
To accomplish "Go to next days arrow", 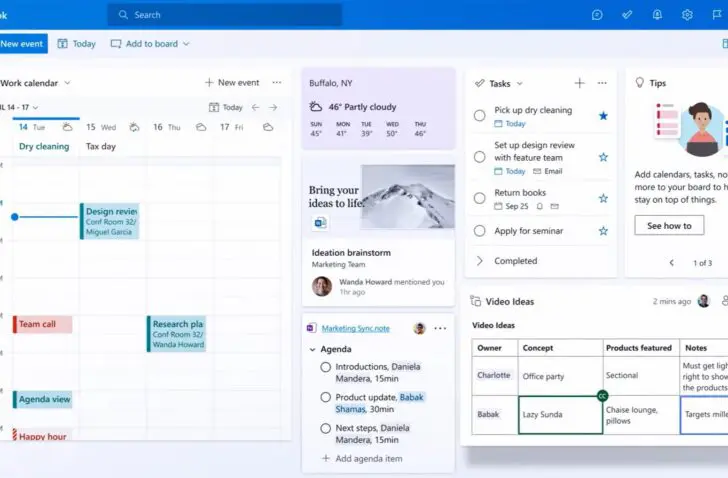I will (273, 107).
